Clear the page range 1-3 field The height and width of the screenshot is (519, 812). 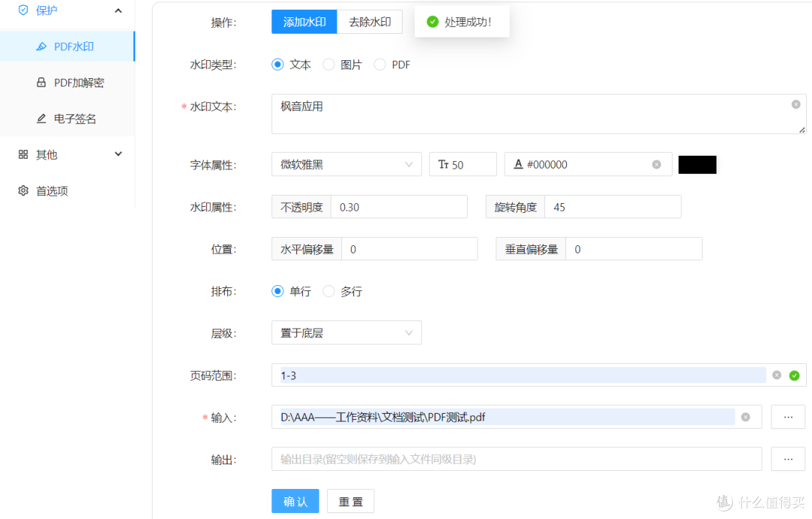[x=777, y=375]
